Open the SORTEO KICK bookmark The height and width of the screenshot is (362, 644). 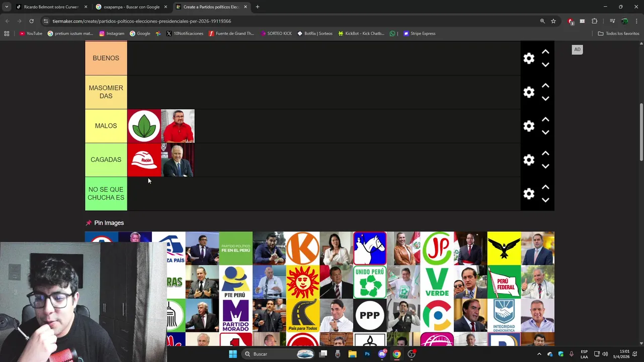(x=276, y=34)
